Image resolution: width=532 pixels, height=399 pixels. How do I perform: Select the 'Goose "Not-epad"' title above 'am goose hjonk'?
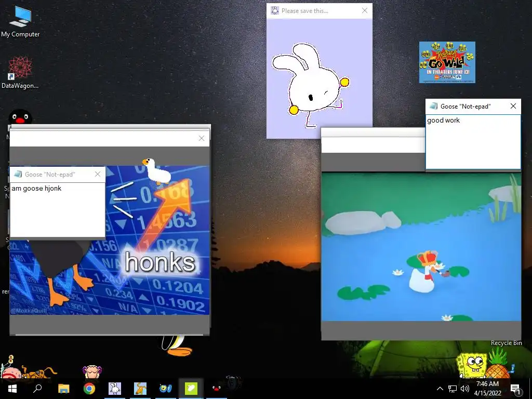(50, 175)
